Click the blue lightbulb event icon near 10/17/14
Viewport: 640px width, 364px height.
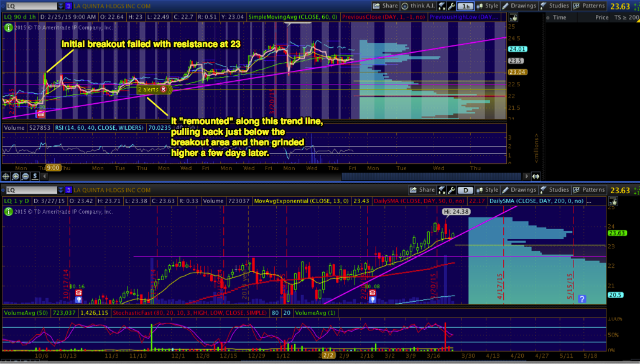[79, 299]
